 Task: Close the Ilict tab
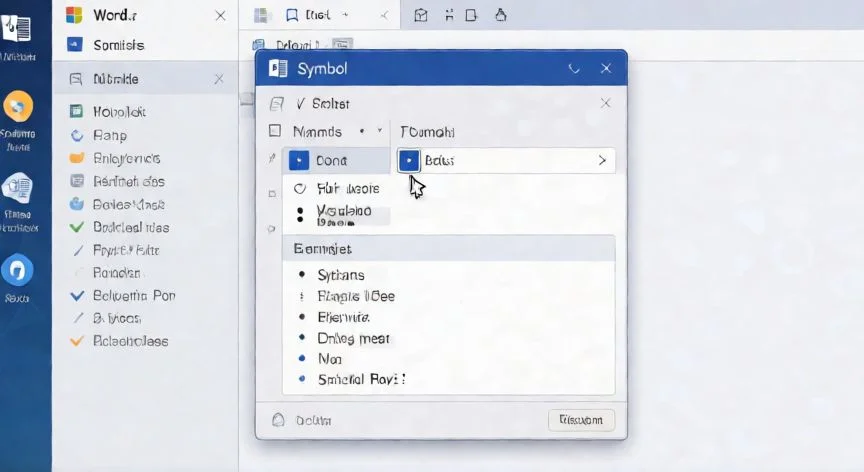coord(384,16)
